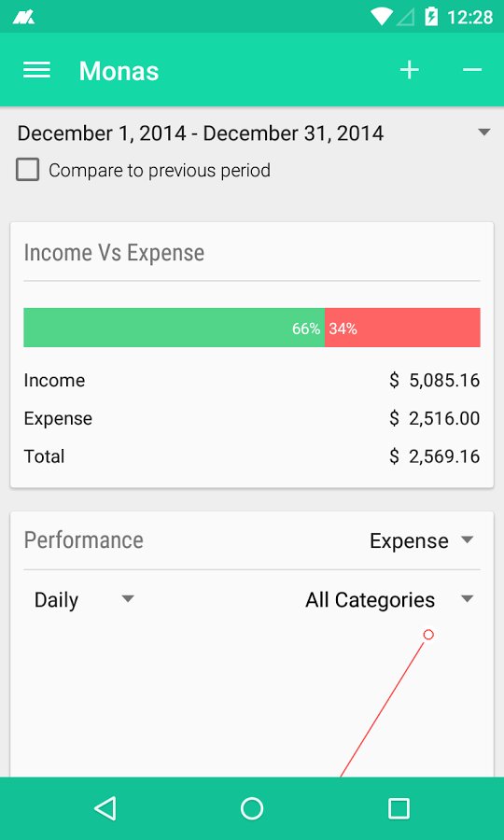Tap the Monas app title
504x840 pixels.
click(x=119, y=71)
